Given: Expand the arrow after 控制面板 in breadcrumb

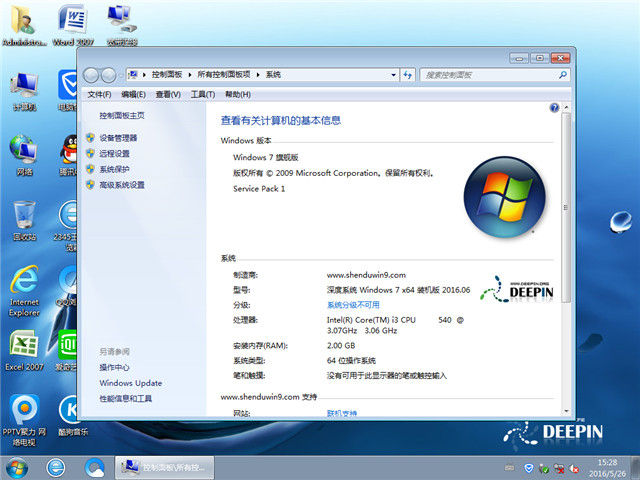Looking at the screenshot, I should pos(190,75).
